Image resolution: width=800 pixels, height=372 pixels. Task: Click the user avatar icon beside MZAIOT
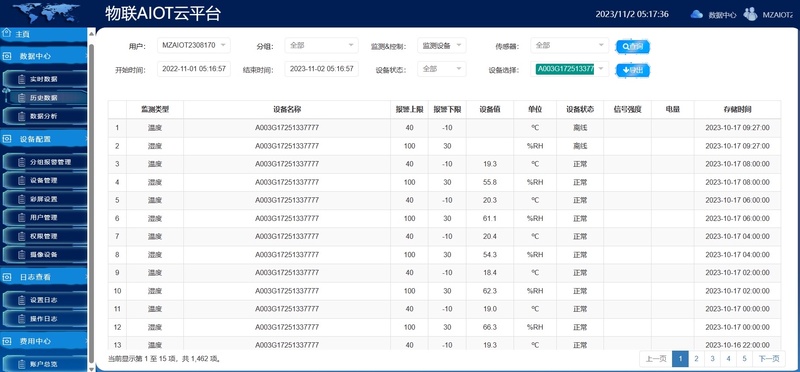click(750, 14)
